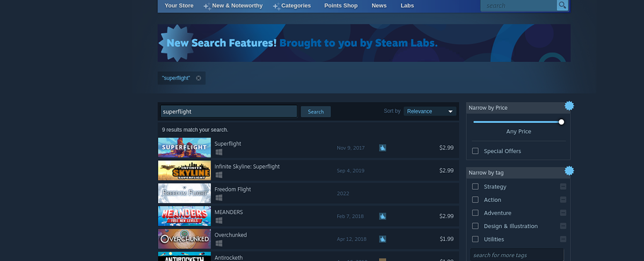Collapse the Narrow by Price panel header
This screenshot has height=261, width=644.
518,108
